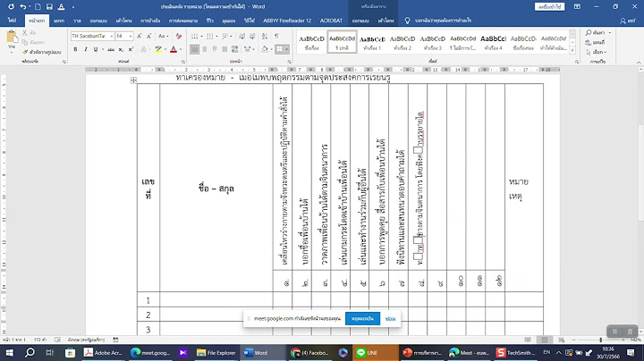Click the table move handle at table corner
644x361 pixels.
click(133, 80)
